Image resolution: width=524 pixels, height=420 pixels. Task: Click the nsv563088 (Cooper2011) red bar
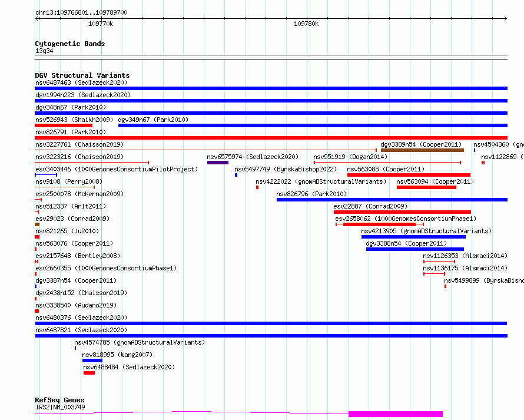click(409, 175)
